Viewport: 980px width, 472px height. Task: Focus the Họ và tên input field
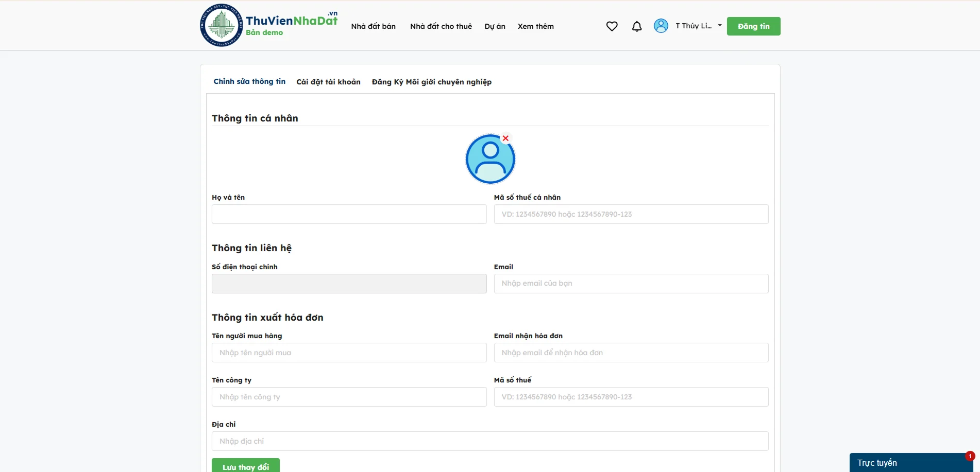pyautogui.click(x=349, y=214)
